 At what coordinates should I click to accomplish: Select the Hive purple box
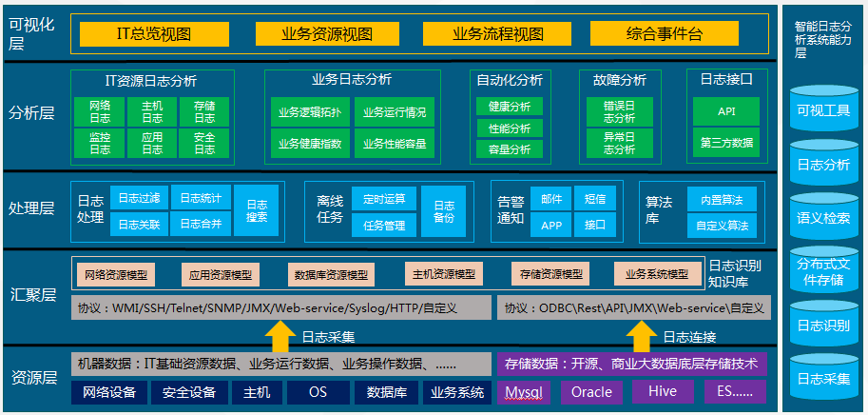coord(663,391)
